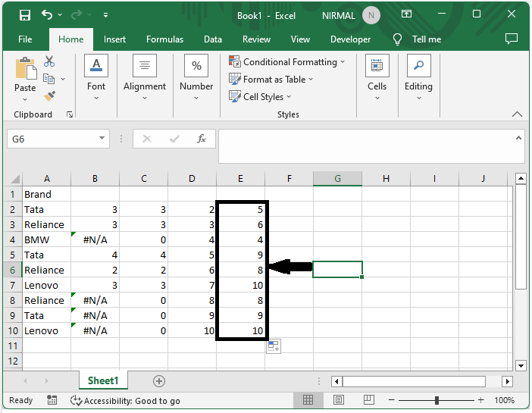Add a new sheet with plus icon

click(x=159, y=381)
